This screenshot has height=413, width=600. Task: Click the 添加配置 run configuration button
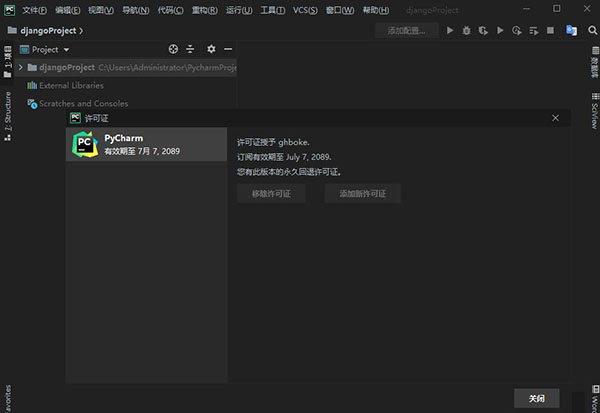click(406, 31)
